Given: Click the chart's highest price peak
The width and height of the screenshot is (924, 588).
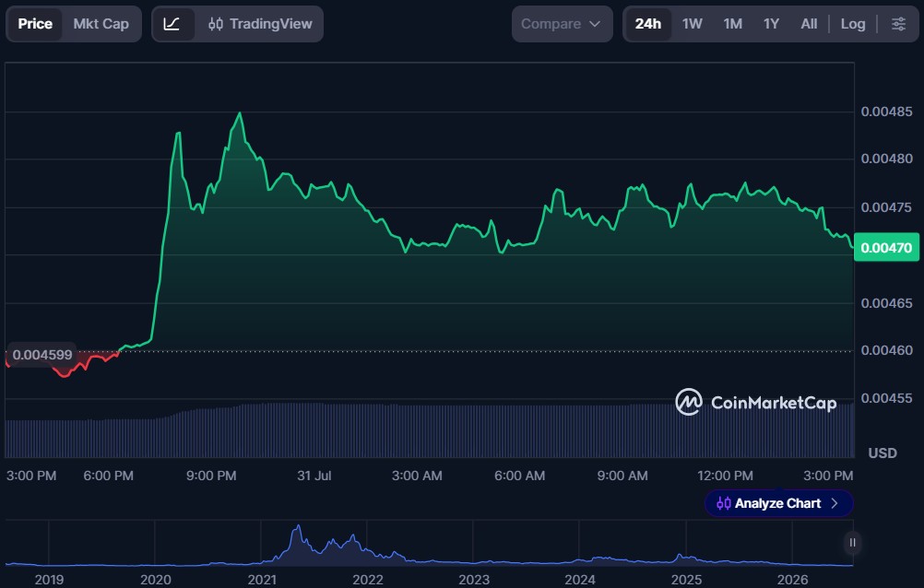Looking at the screenshot, I should tap(239, 113).
